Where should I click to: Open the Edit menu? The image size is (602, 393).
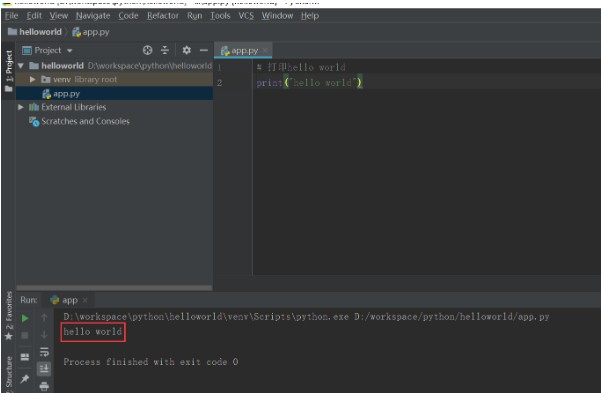coord(34,16)
